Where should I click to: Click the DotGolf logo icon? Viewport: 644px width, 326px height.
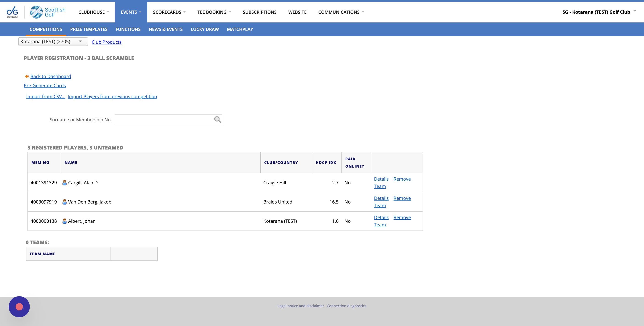[12, 12]
